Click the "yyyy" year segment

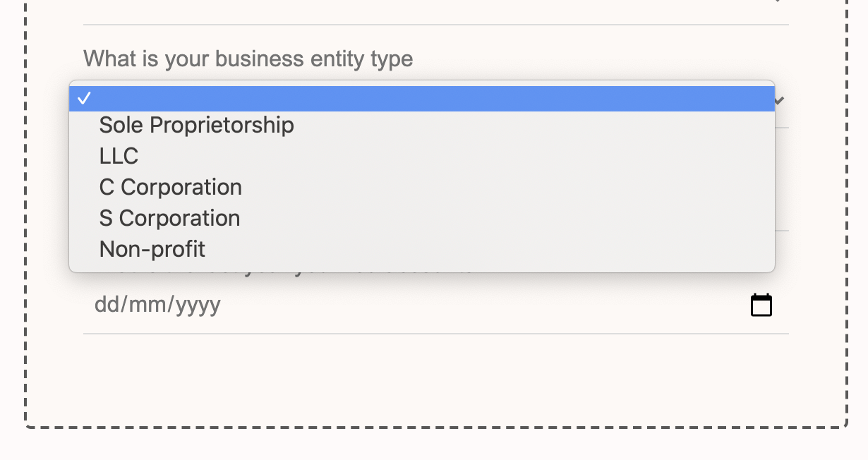[198, 305]
